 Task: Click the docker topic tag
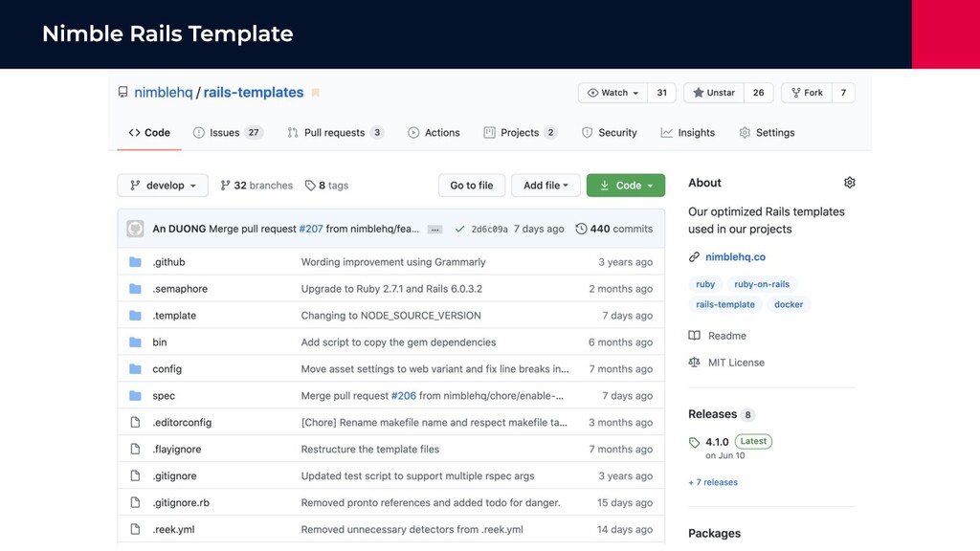[x=789, y=305]
